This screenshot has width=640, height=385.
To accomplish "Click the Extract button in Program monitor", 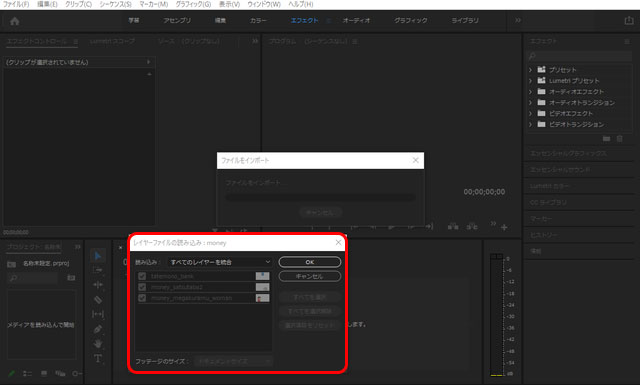I will pyautogui.click(x=472, y=226).
